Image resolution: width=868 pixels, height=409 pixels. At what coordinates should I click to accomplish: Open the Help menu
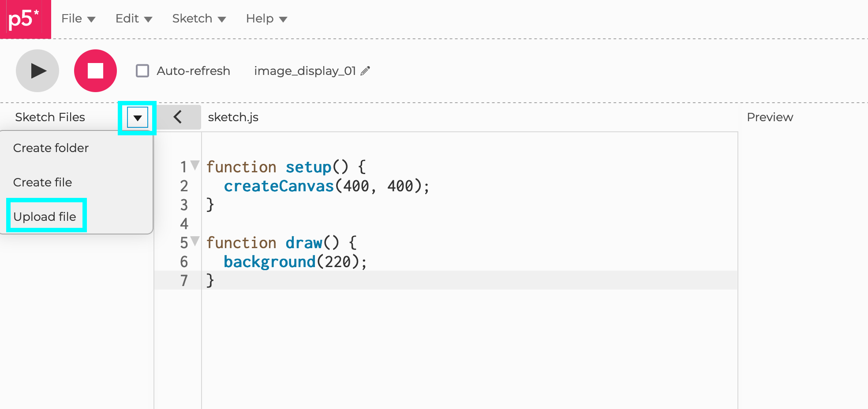coord(266,19)
